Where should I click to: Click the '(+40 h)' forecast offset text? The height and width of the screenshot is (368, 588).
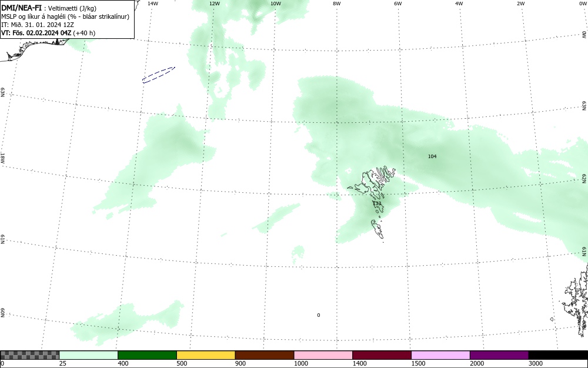point(84,33)
